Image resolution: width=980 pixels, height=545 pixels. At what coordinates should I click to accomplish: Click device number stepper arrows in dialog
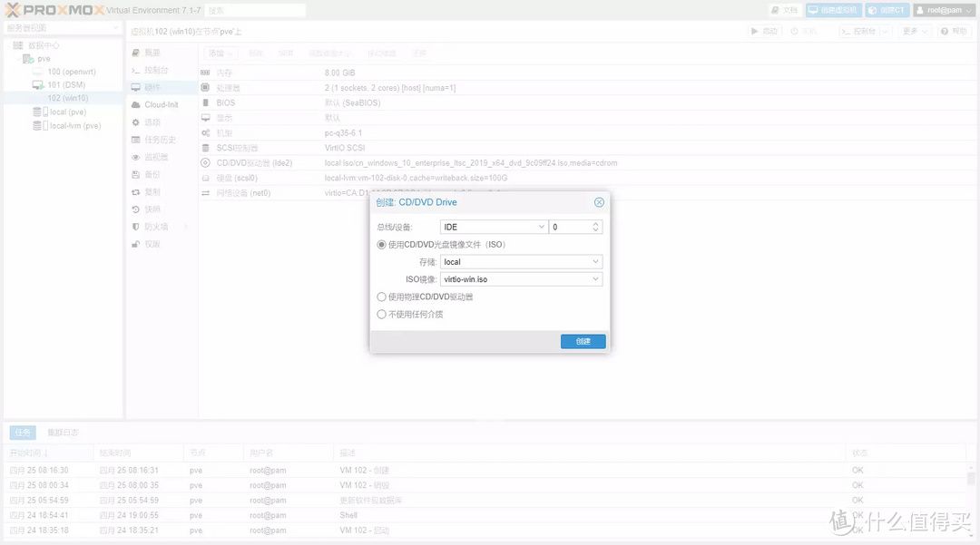(595, 228)
